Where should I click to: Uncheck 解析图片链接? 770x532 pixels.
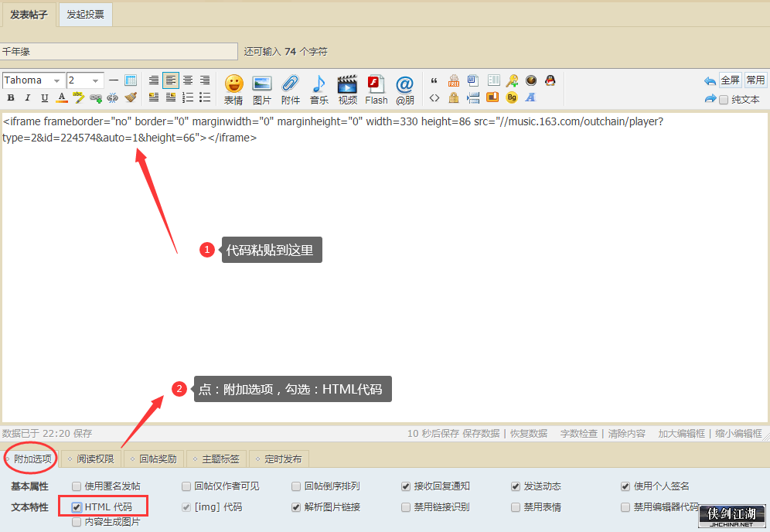click(296, 507)
